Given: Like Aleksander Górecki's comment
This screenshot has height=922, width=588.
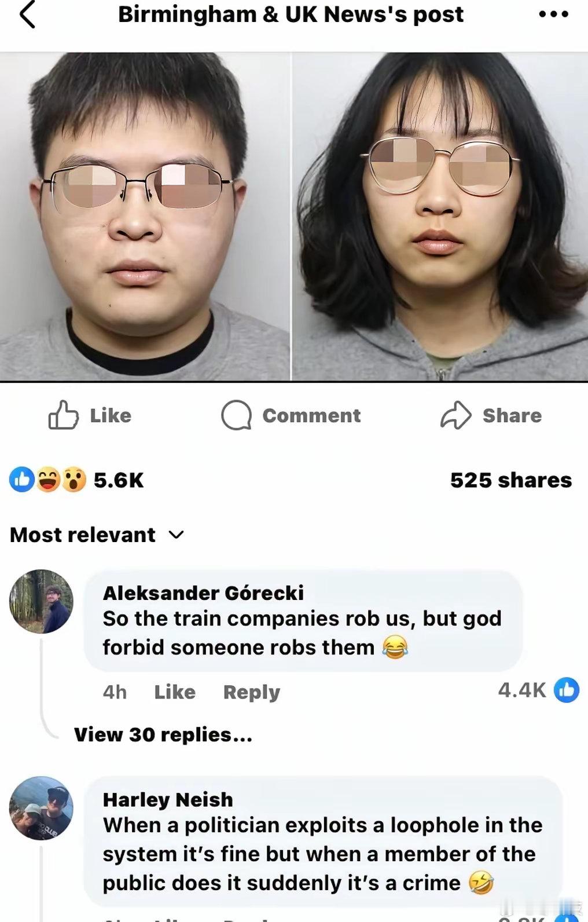Looking at the screenshot, I should click(175, 691).
